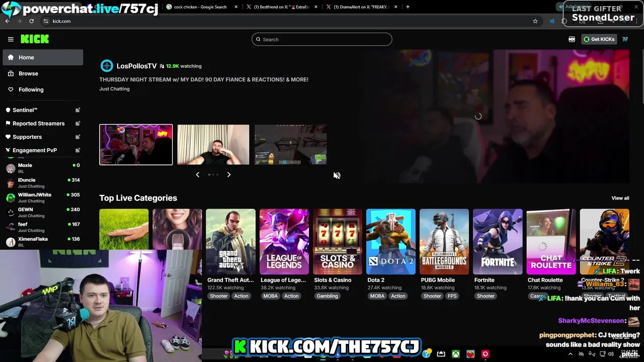
Task: Click the Gambling tag under Slots & Casino
Action: tap(327, 296)
